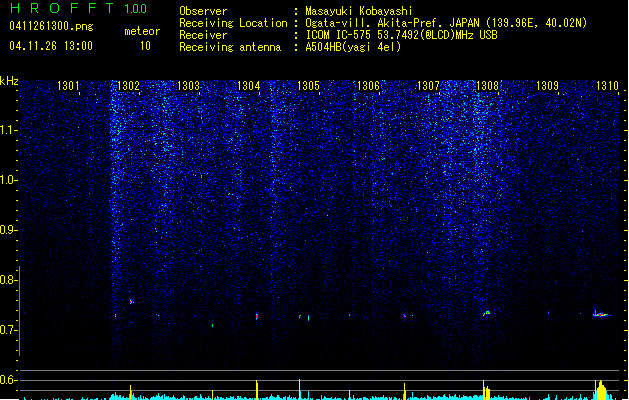This screenshot has width=629, height=400.
Task: Click the 1303 time marker
Action: pos(188,86)
